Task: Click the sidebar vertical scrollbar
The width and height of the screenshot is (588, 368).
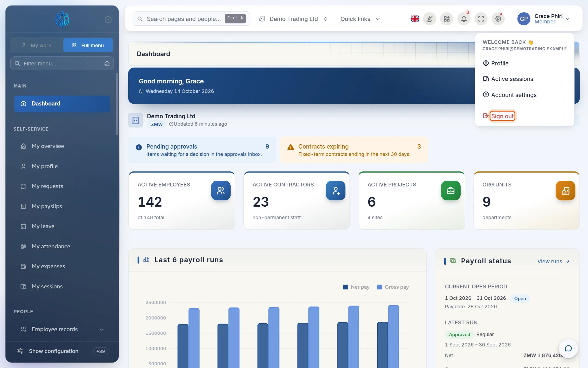Action: point(117,104)
